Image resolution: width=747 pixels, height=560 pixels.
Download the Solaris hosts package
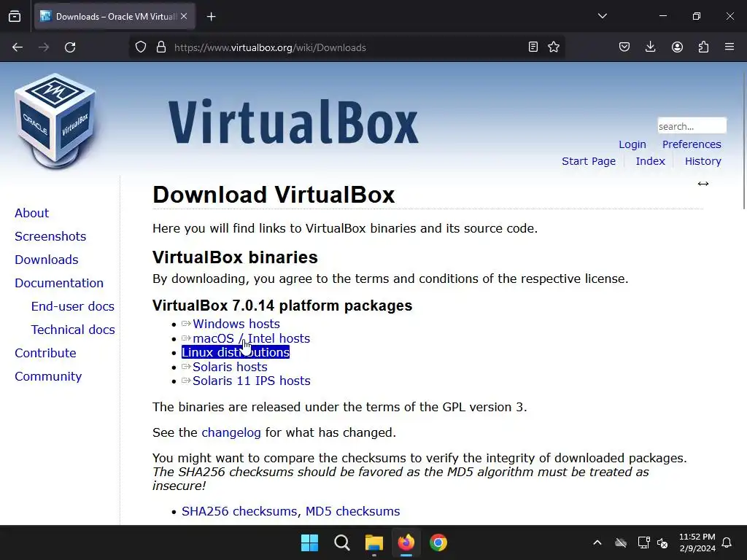click(230, 367)
